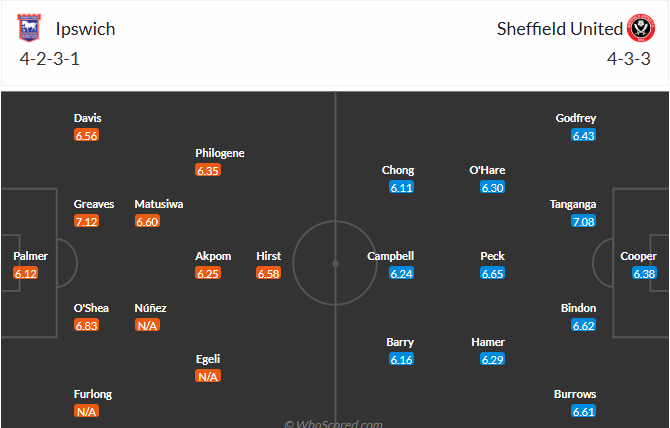The height and width of the screenshot is (428, 670).
Task: Click the Ipswich club crest icon
Action: (x=29, y=28)
